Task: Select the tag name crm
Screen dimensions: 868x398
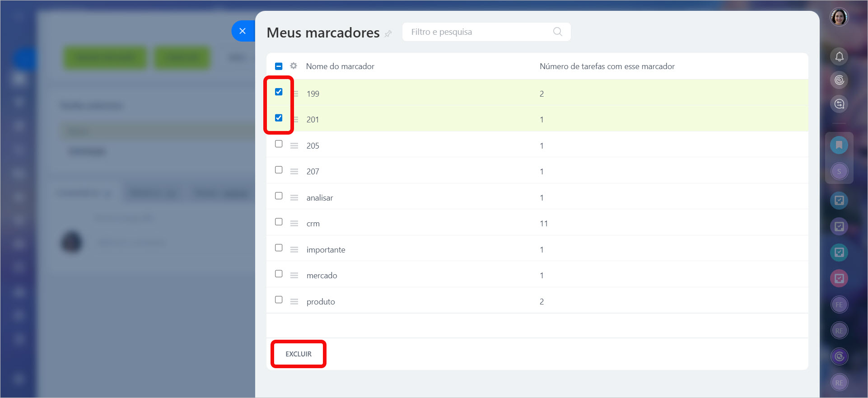Action: (313, 224)
